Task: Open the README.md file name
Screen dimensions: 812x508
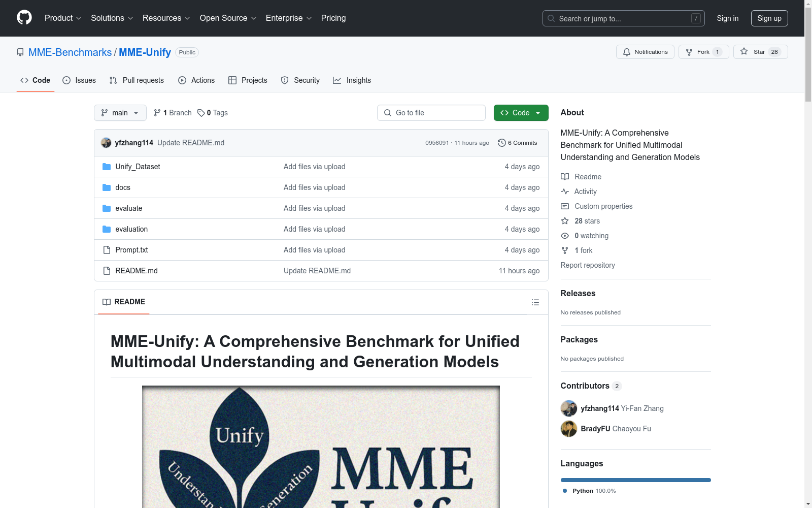Action: coord(137,271)
